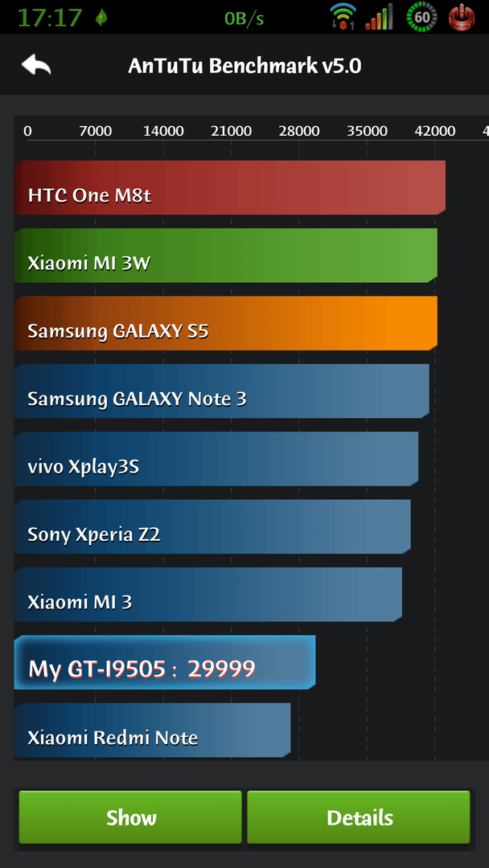Image resolution: width=489 pixels, height=868 pixels.
Task: Select the Xiaomi MI 3 bar
Action: 208,595
